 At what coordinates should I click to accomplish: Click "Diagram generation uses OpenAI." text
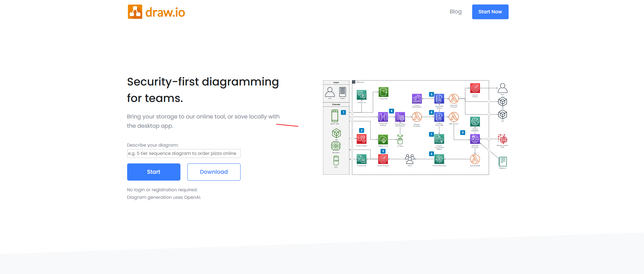(164, 197)
